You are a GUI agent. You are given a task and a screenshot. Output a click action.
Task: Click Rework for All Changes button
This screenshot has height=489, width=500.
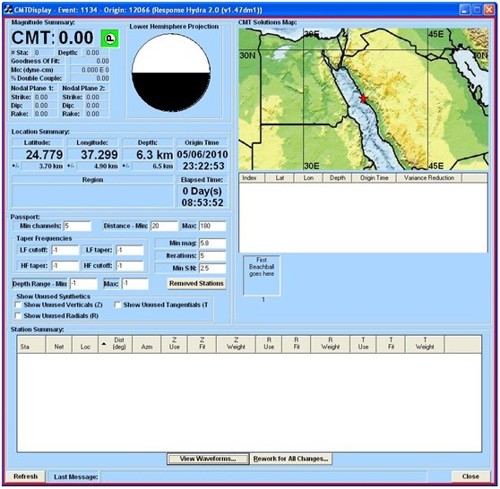tap(291, 459)
